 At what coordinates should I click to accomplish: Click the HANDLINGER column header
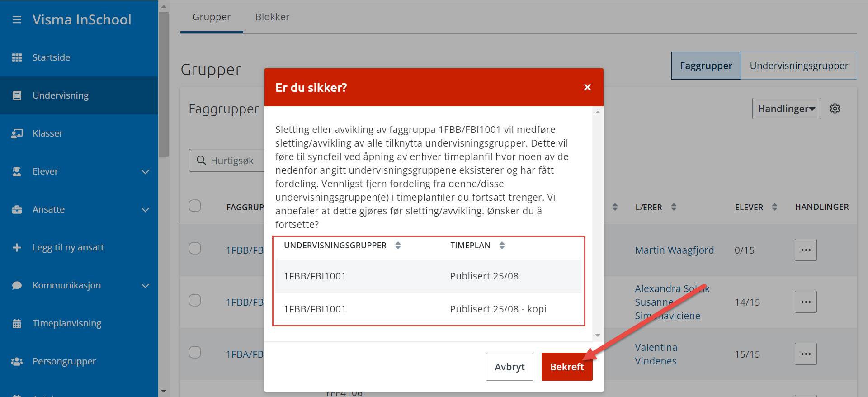[821, 207]
